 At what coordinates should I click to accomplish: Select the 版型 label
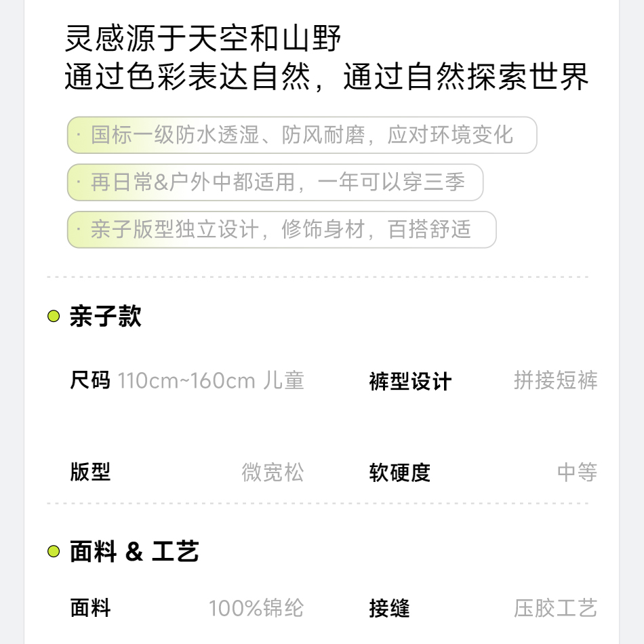click(89, 472)
